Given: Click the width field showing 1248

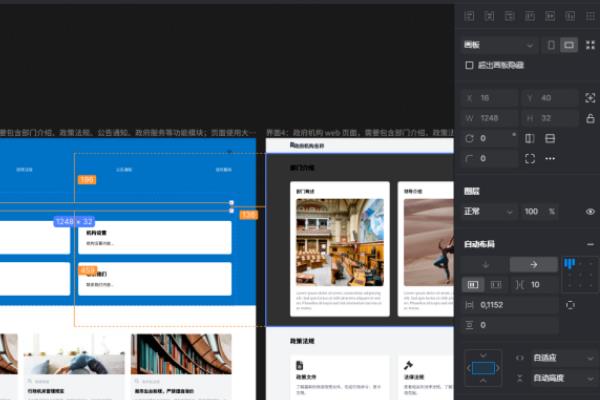Looking at the screenshot, I should pyautogui.click(x=489, y=118).
